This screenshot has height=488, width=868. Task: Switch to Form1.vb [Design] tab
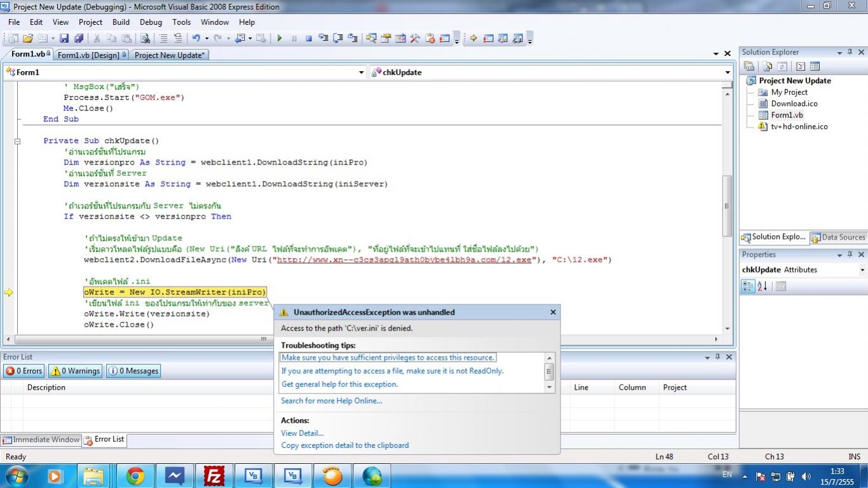click(92, 55)
